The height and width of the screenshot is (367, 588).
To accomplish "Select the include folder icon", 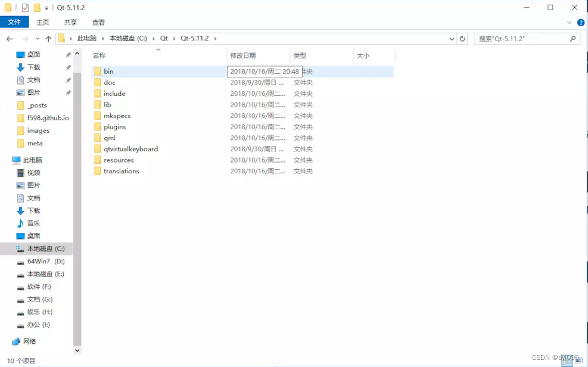I will point(98,94).
